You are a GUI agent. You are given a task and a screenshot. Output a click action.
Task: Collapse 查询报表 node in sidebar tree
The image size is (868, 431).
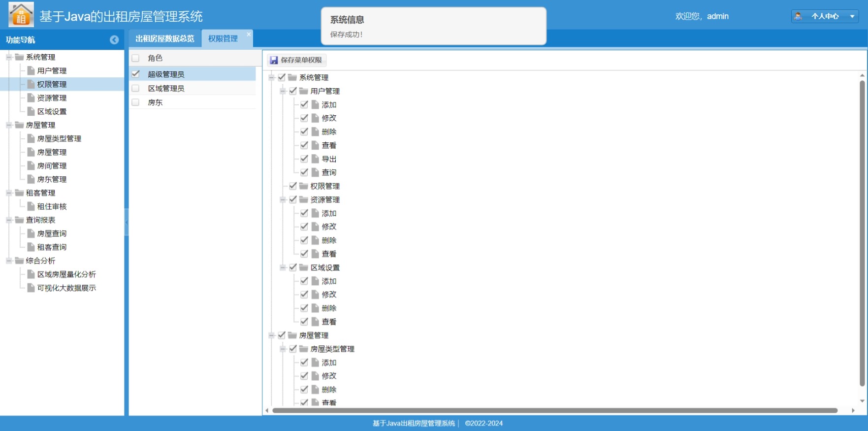9,220
